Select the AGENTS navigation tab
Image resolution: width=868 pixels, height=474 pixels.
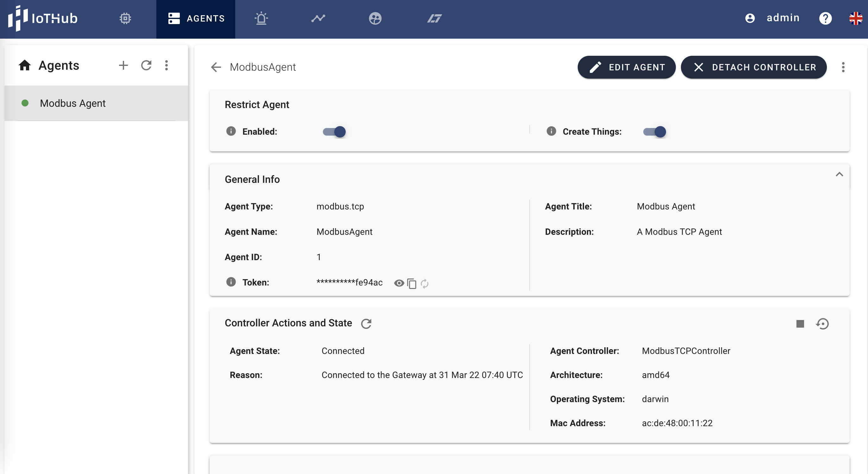196,19
